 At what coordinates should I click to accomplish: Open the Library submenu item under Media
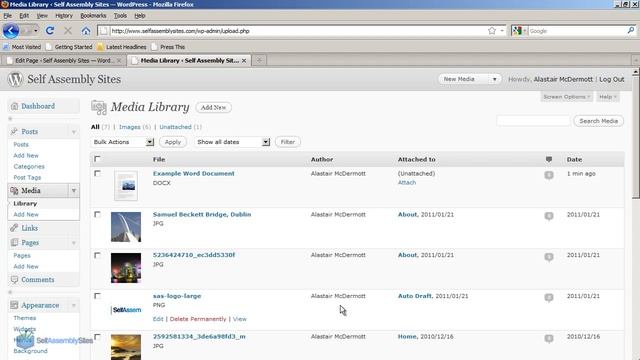(x=25, y=203)
